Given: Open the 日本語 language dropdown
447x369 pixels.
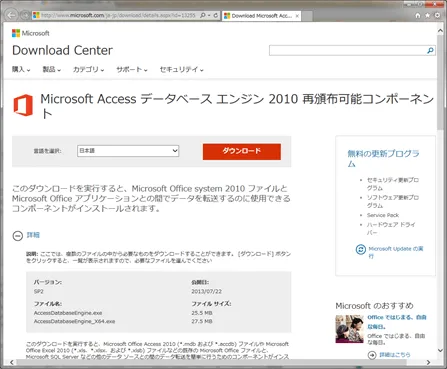Looking at the screenshot, I should tap(128, 151).
